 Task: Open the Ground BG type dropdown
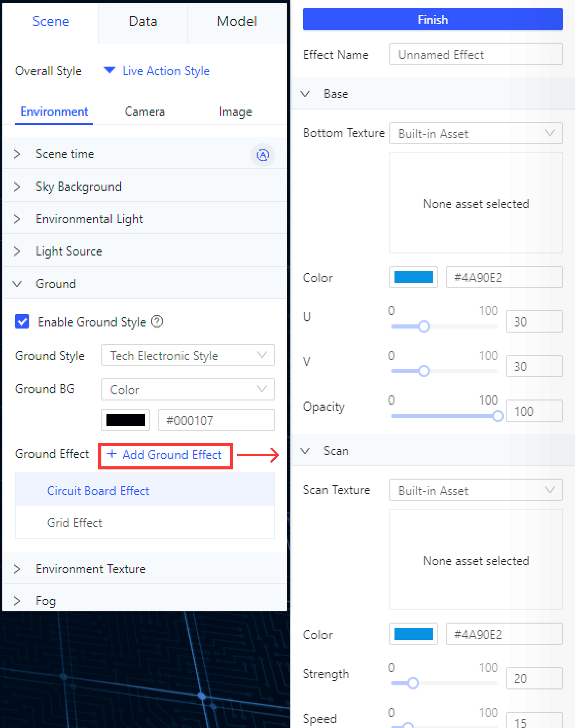(188, 389)
